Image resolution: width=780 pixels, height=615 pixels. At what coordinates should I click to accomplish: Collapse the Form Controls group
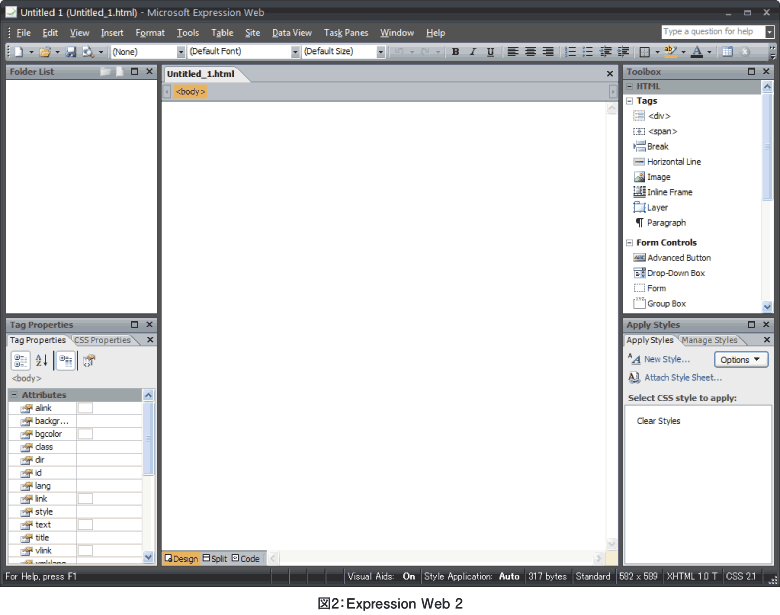[630, 243]
